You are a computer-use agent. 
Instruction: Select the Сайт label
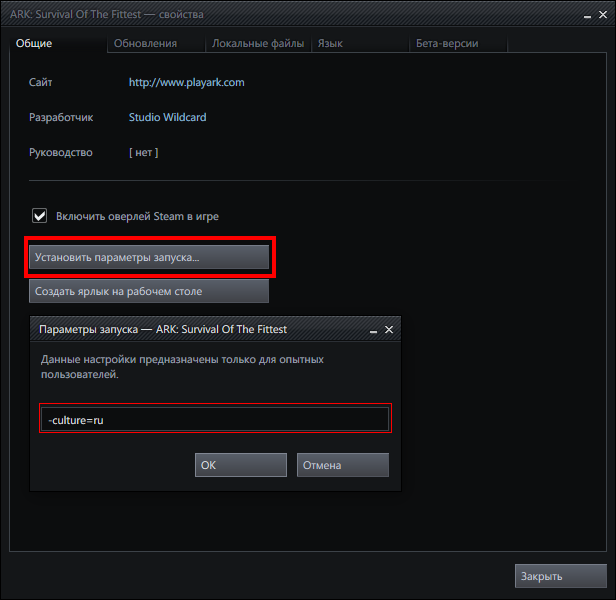pos(40,82)
